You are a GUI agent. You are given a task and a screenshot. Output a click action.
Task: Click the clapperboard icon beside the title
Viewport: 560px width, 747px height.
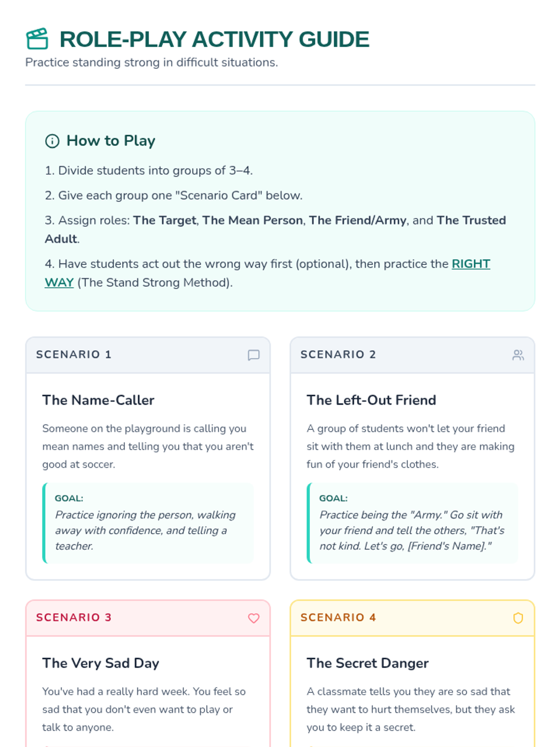(37, 39)
